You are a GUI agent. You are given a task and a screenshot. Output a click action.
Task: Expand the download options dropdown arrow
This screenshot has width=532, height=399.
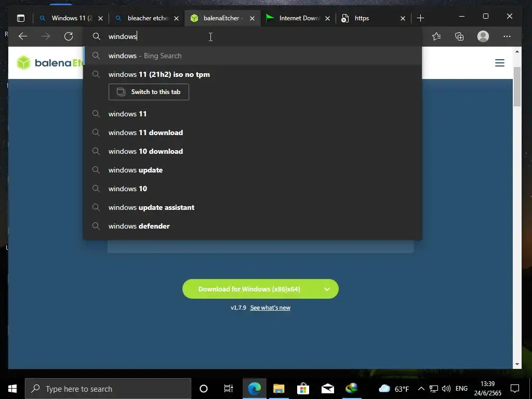327,289
